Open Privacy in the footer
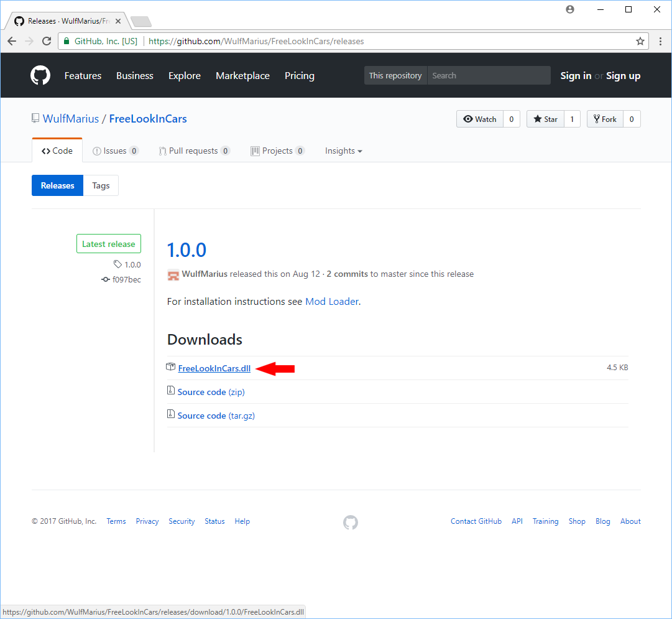 coord(147,521)
